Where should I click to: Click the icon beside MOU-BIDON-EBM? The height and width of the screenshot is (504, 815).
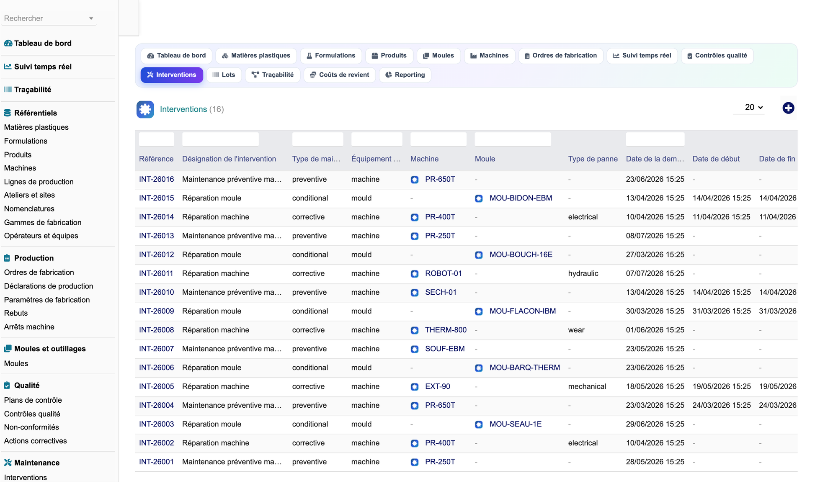pos(479,198)
